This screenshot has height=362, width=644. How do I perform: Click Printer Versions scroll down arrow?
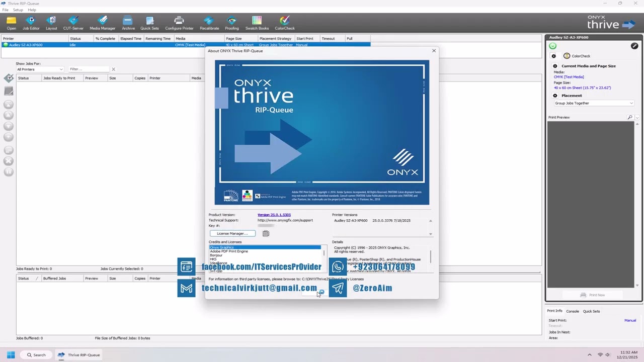point(430,234)
